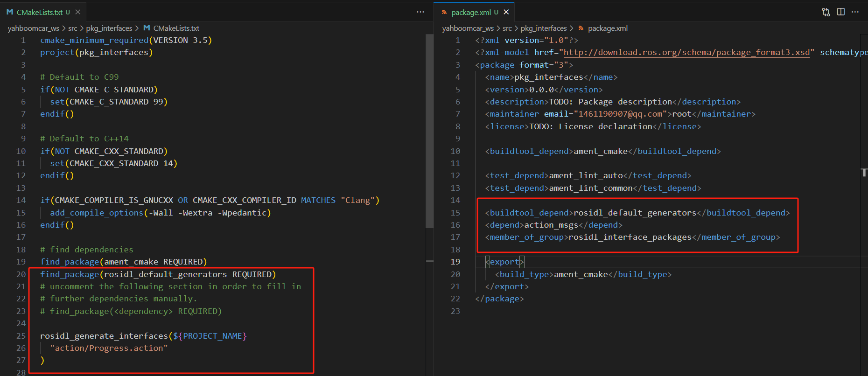
Task: Click the <test_depend>ament_lint_auto line
Action: (588, 175)
